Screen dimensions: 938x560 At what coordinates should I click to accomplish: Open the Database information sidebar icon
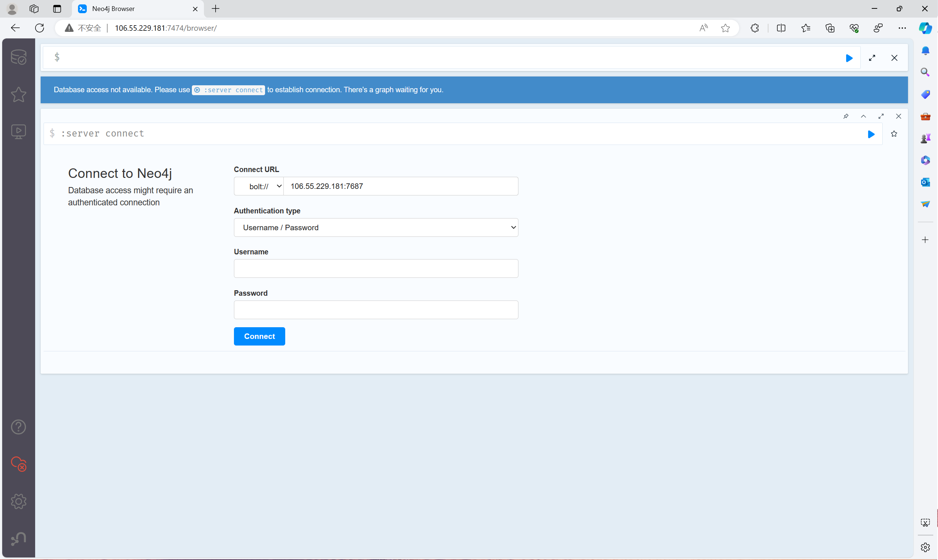19,57
